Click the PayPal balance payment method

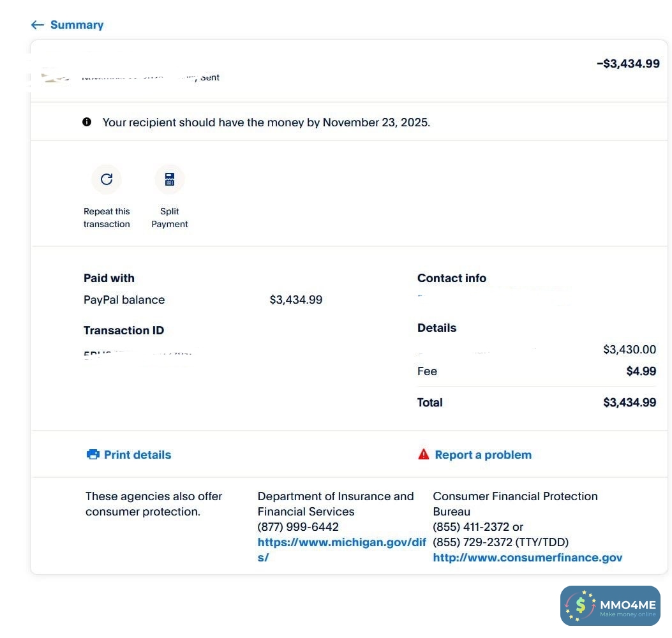[124, 300]
